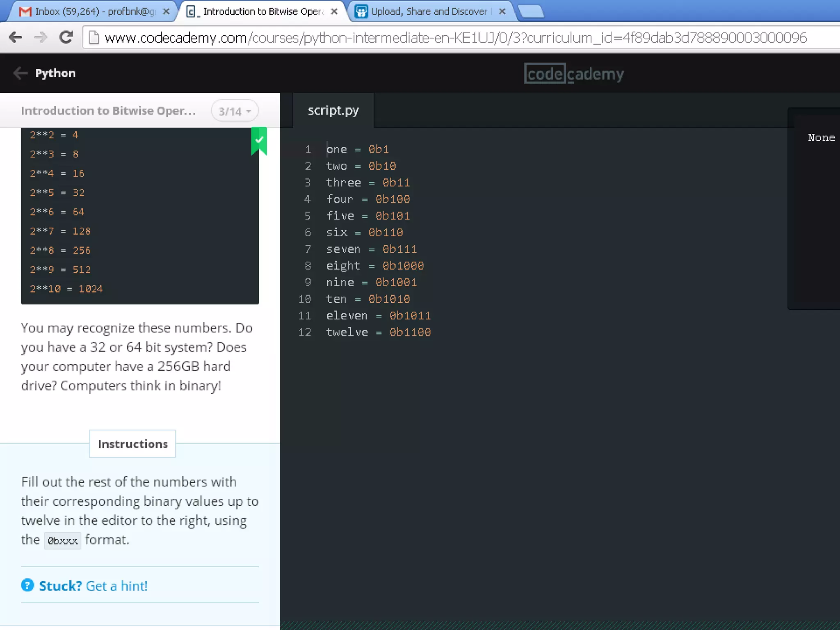Select the script.py editor tab
The width and height of the screenshot is (840, 630).
(x=333, y=110)
